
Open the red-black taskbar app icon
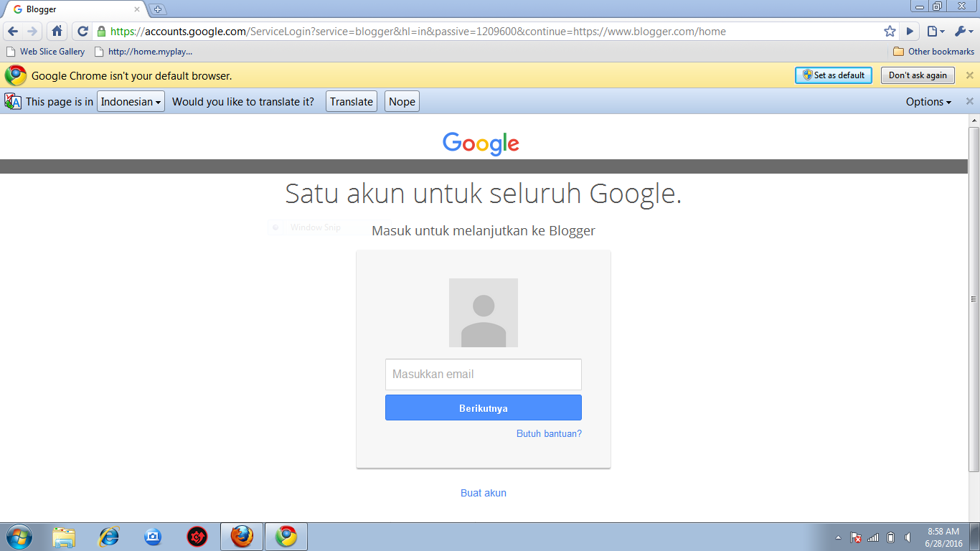click(x=197, y=537)
